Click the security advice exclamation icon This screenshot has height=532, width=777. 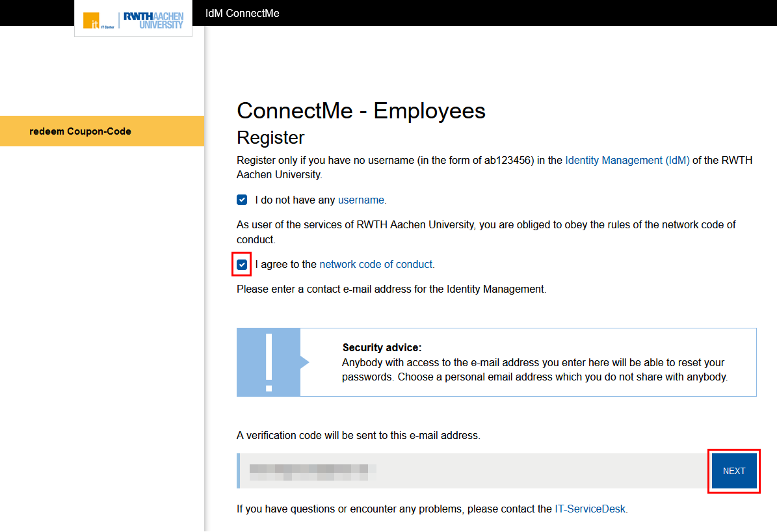(269, 362)
